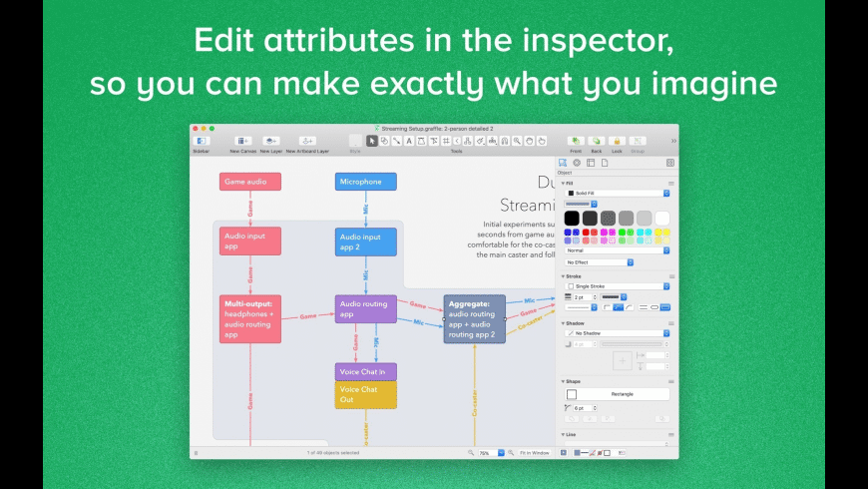Viewport: 868px width, 489px height.
Task: Click the status bar style tray
Action: pyautogui.click(x=600, y=453)
